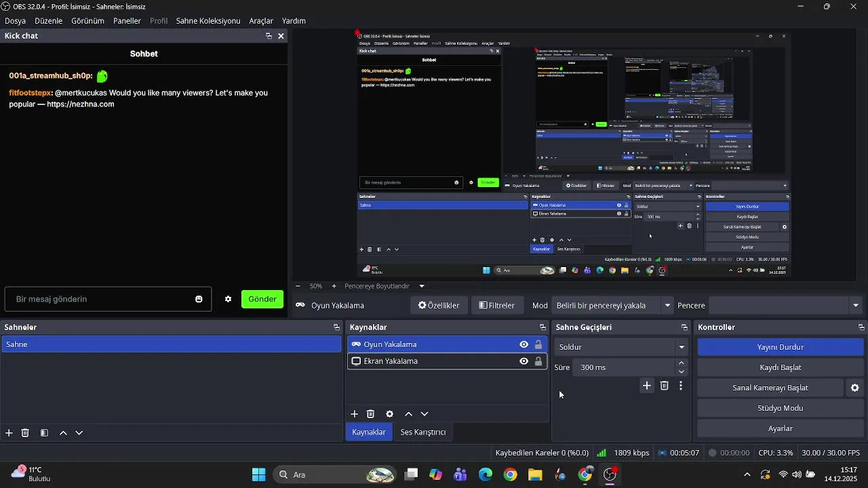Open emoji picker in chat message box
868x488 pixels.
pyautogui.click(x=199, y=299)
